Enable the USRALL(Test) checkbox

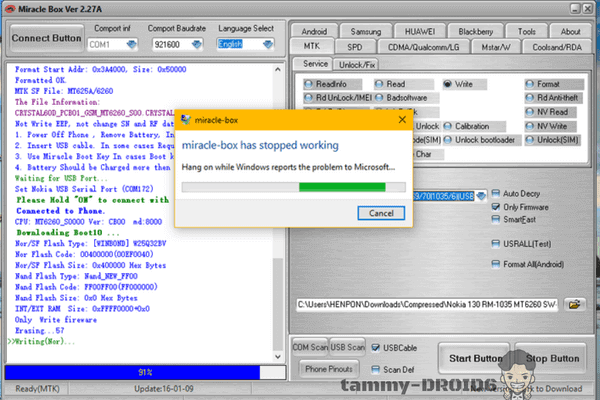(x=496, y=244)
